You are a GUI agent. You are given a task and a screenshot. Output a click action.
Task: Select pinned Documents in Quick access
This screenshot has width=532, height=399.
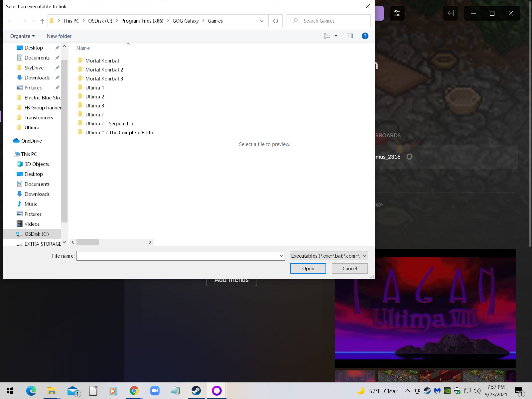point(37,58)
